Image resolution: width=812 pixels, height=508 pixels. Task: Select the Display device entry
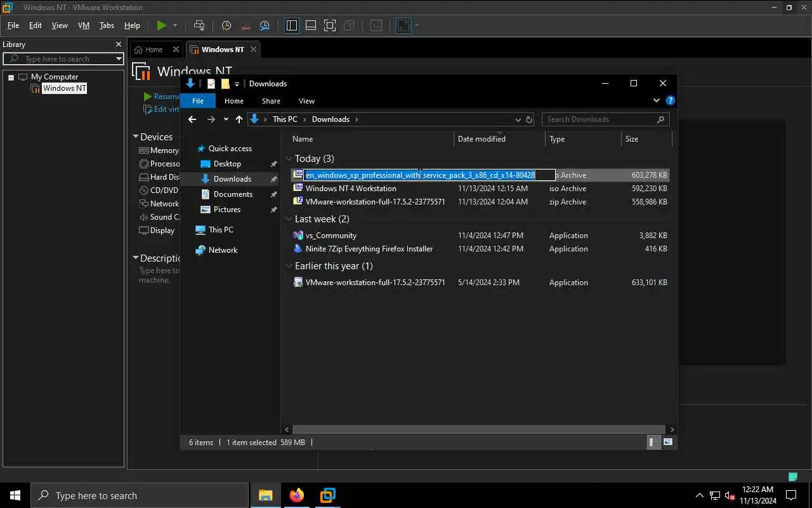157,231
